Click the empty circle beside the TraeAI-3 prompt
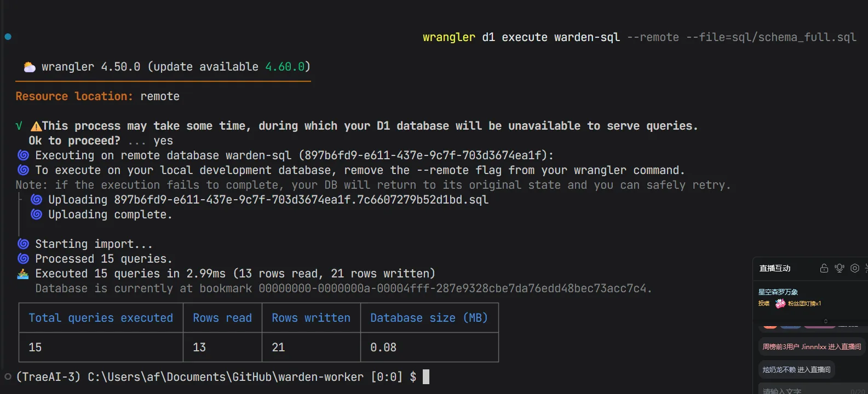 [8, 376]
